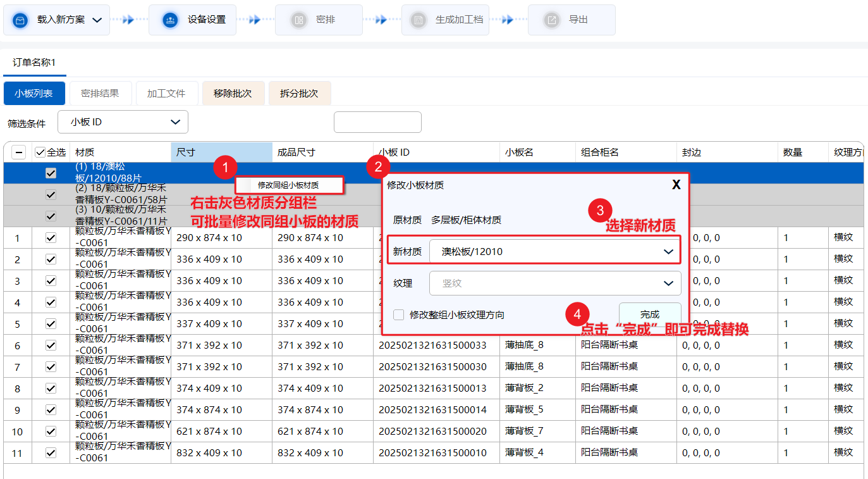
Task: Click the filter text input field
Action: 377,122
